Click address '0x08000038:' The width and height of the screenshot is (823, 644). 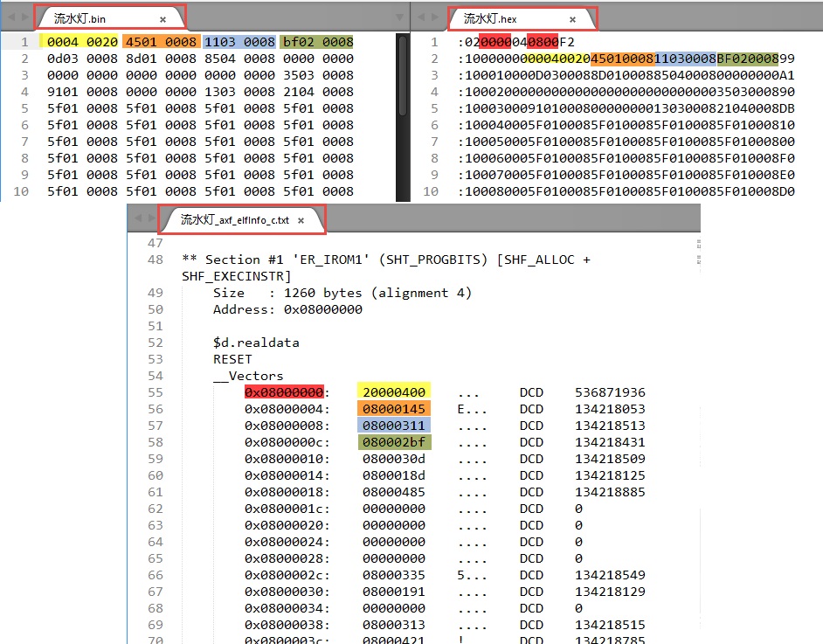click(x=287, y=625)
